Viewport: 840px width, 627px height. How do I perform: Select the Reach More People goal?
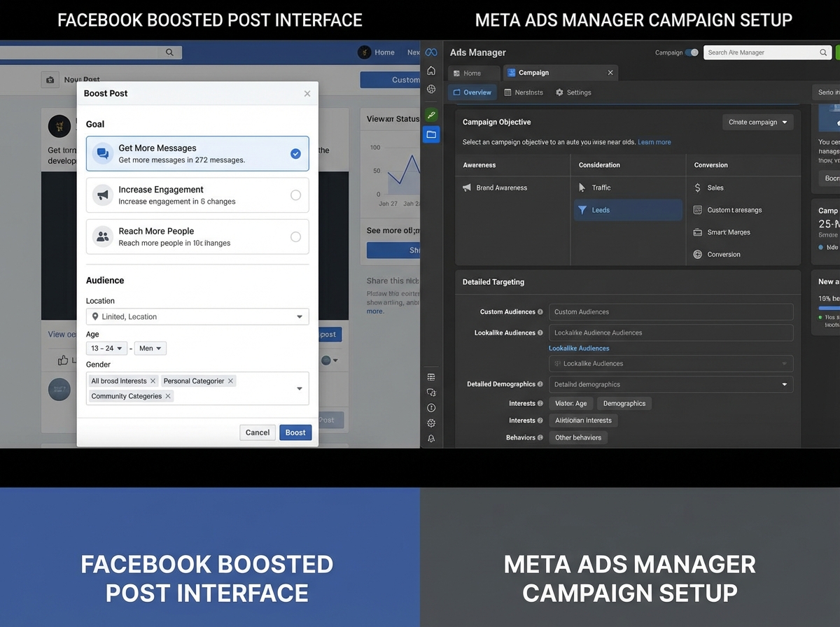pyautogui.click(x=197, y=236)
